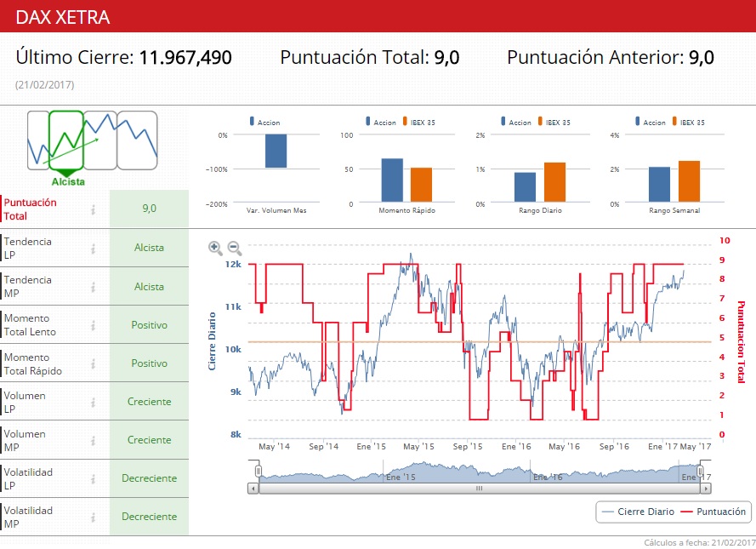This screenshot has width=756, height=549.
Task: Click the Sep '16 label on chart x-axis
Action: [x=614, y=447]
